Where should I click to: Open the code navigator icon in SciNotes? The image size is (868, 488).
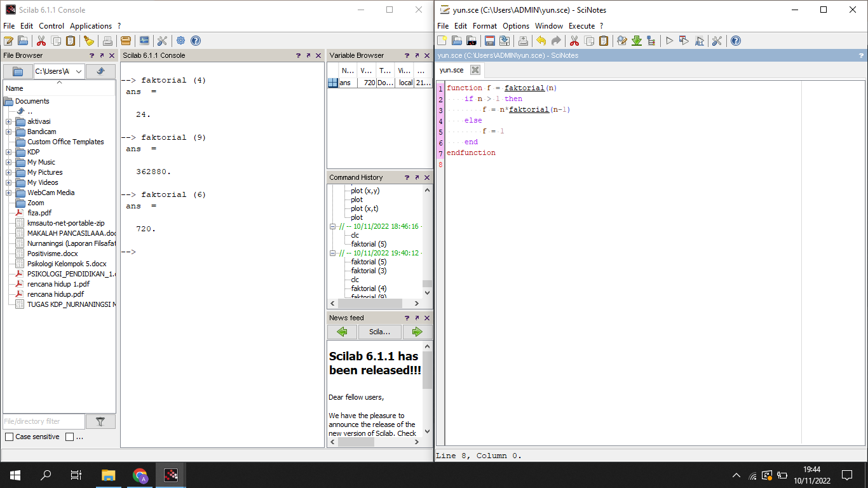(x=651, y=41)
